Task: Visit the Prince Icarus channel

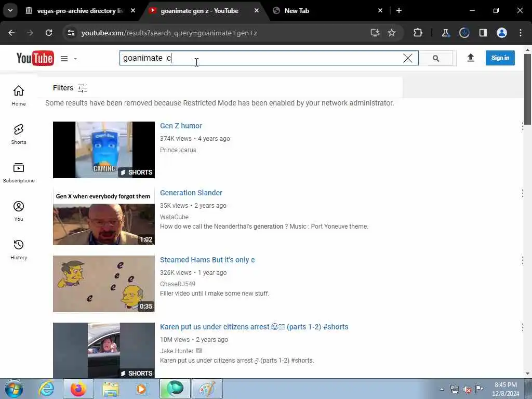Action: (x=178, y=150)
